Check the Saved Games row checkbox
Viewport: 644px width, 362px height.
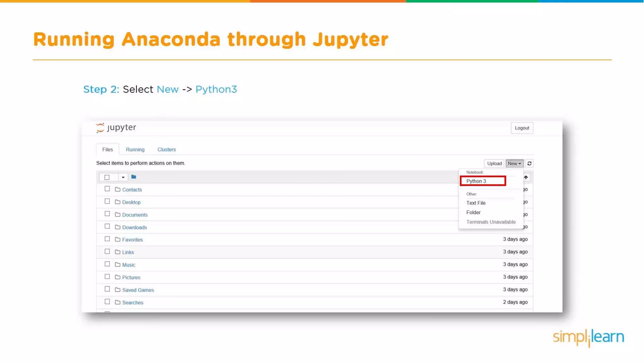click(x=107, y=289)
